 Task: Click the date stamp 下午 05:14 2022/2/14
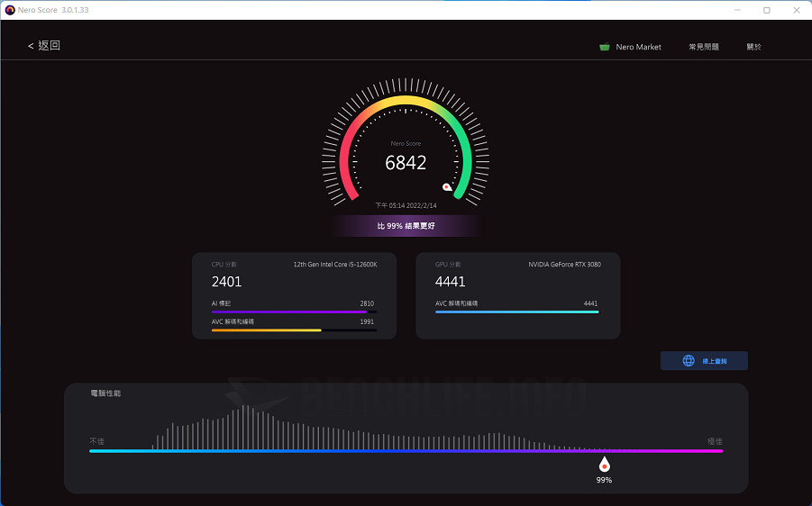click(x=406, y=205)
